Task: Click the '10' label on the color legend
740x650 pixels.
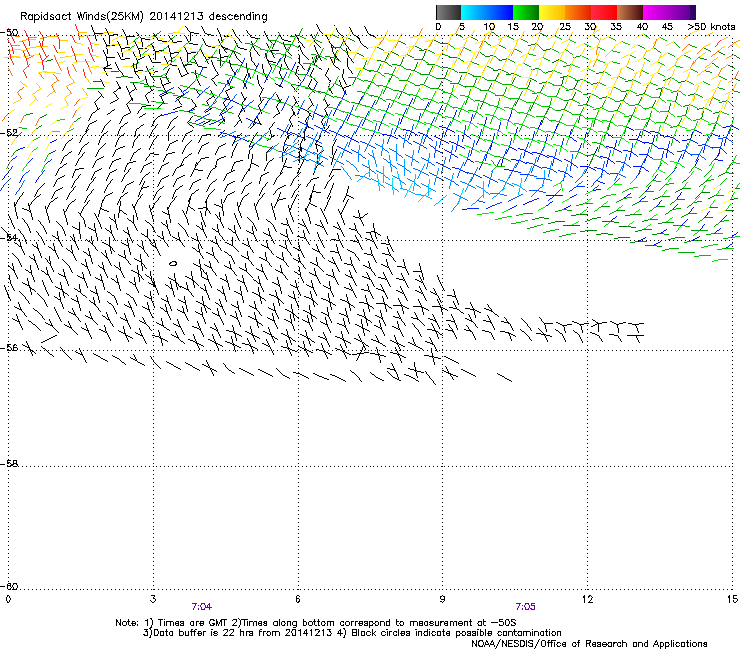Action: [488, 27]
